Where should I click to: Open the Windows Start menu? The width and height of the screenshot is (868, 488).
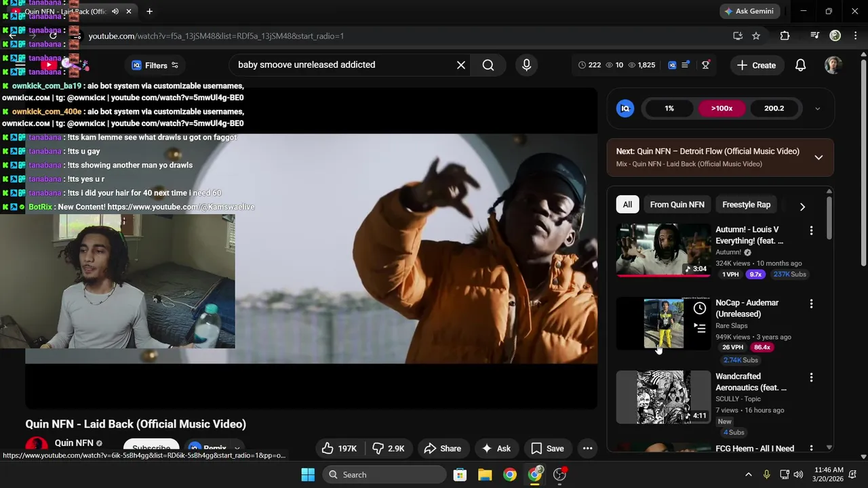coord(308,474)
